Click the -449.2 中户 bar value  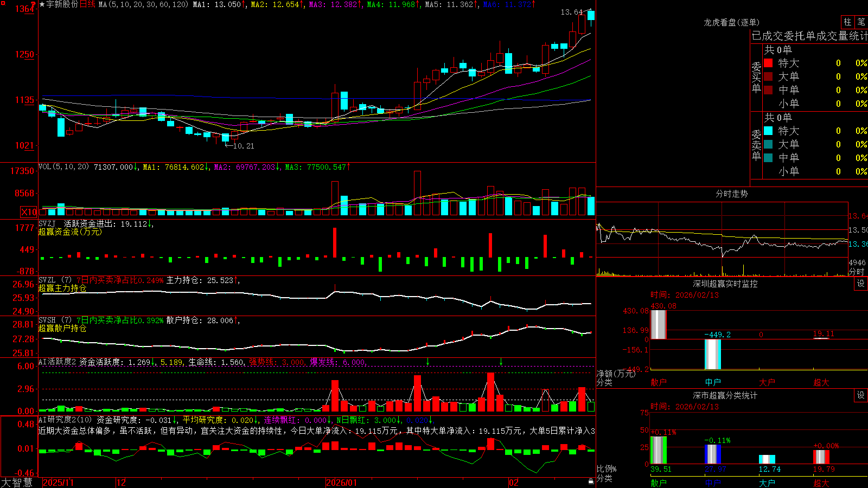click(x=717, y=335)
